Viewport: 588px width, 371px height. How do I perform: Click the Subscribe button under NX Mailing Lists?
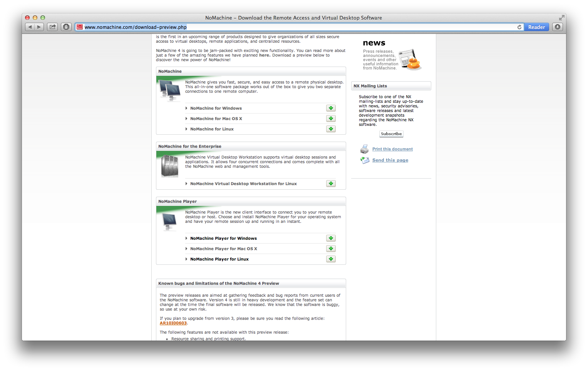(391, 134)
